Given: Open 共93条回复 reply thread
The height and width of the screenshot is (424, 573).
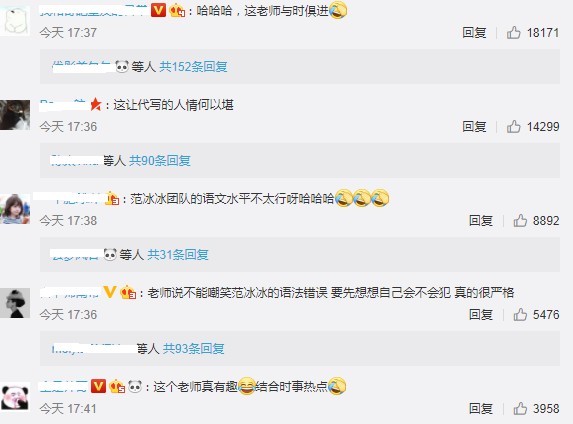Looking at the screenshot, I should point(193,348).
